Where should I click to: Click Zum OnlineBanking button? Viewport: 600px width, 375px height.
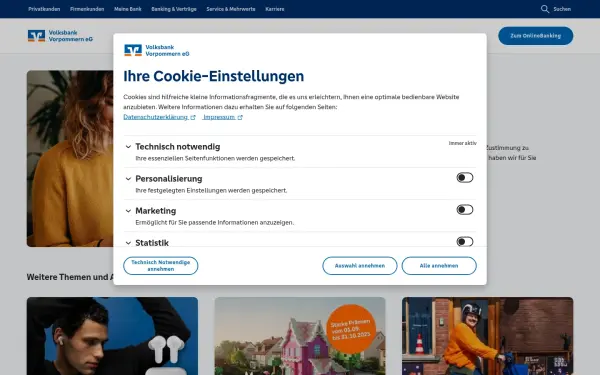pyautogui.click(x=536, y=36)
